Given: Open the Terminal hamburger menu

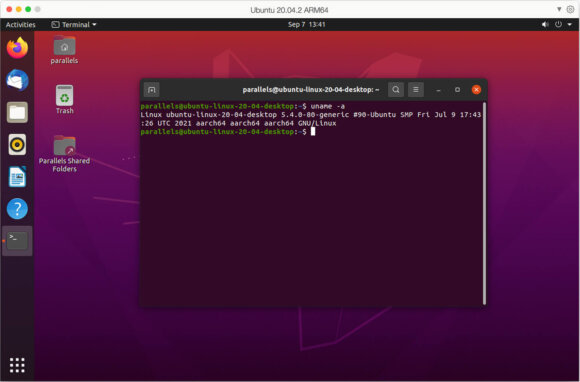Looking at the screenshot, I should (x=416, y=89).
